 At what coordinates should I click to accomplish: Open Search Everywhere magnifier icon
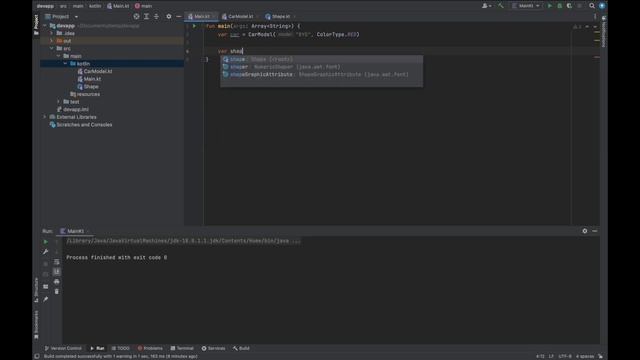(x=592, y=6)
